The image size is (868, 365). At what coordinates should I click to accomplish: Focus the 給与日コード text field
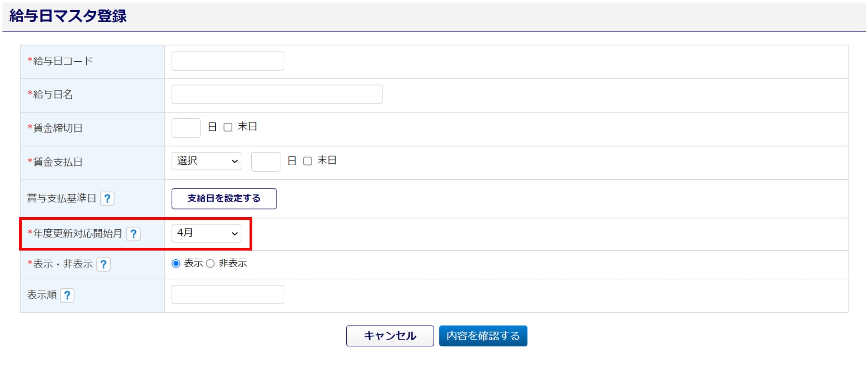coord(228,61)
